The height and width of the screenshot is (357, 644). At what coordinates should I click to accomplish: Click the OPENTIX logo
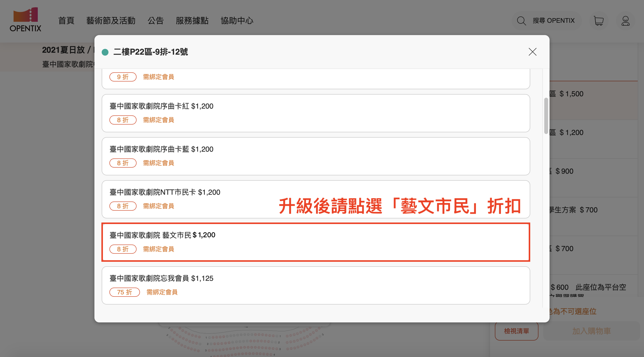click(25, 20)
